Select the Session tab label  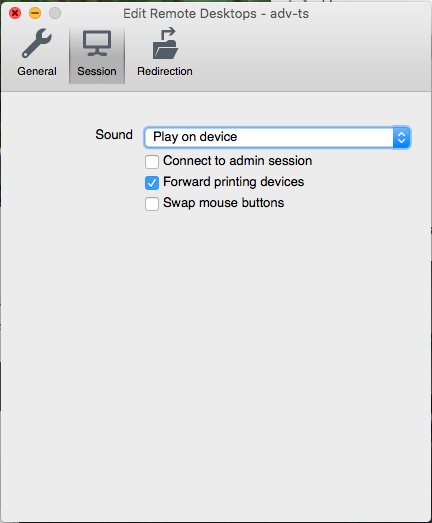click(97, 71)
